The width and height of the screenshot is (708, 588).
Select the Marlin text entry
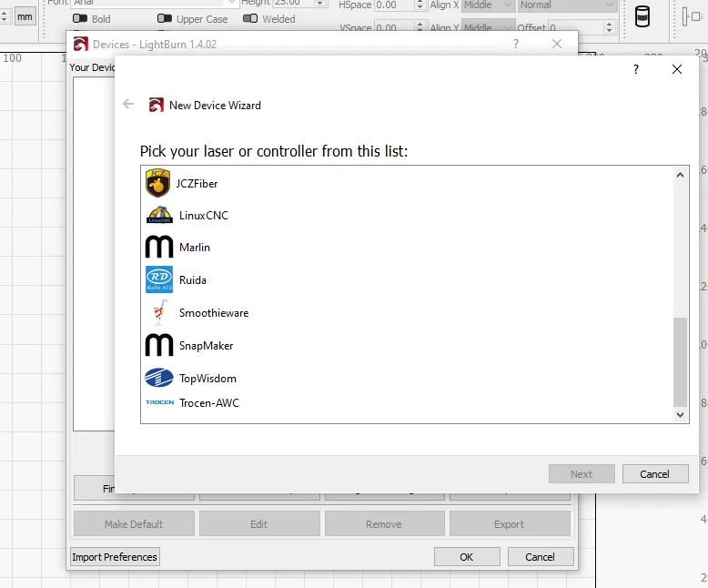195,248
